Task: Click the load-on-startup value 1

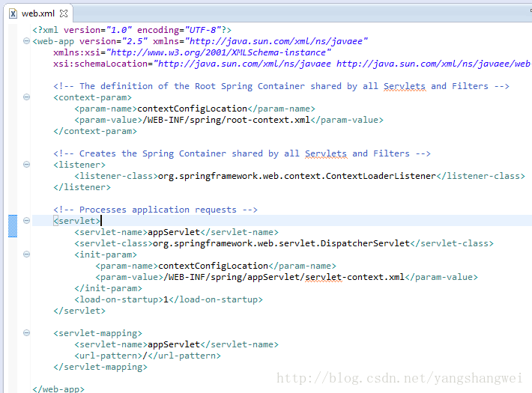Action: [166, 299]
